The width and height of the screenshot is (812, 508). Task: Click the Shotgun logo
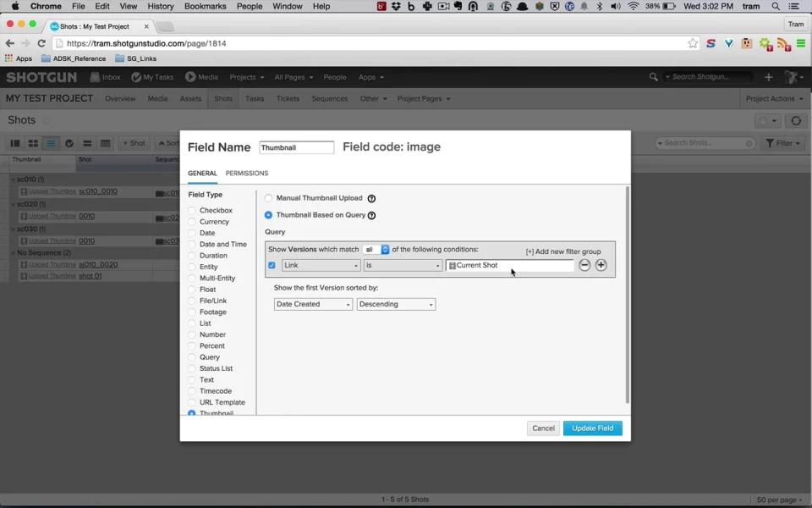41,77
